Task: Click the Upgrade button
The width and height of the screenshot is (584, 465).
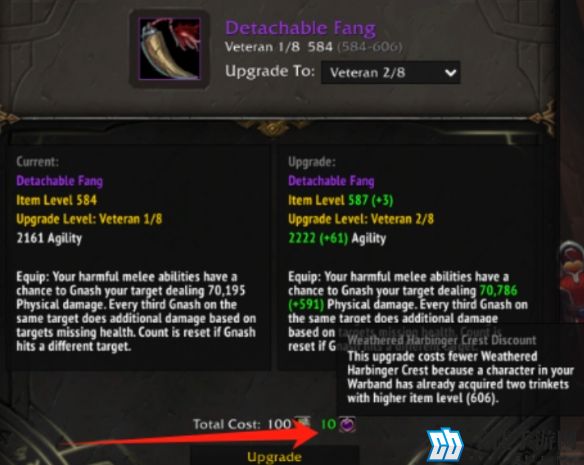Action: pos(274,456)
